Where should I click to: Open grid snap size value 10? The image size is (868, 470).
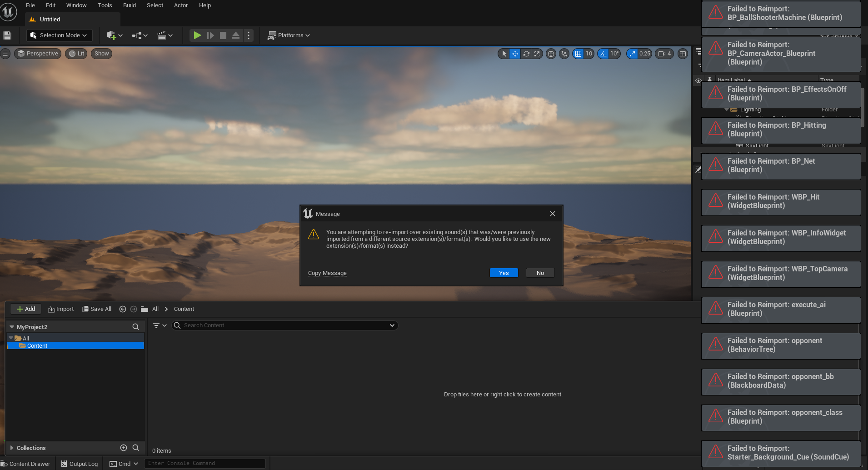click(589, 54)
